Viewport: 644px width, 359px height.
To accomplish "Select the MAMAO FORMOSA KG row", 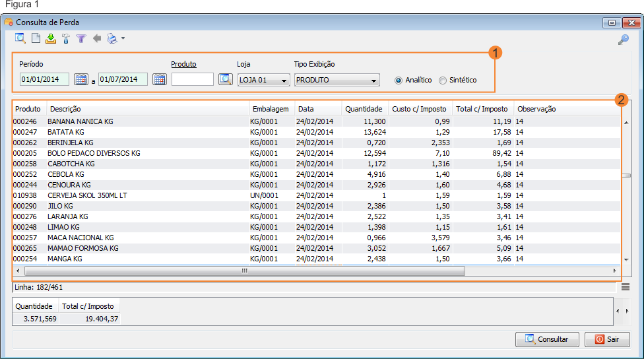I will coord(316,248).
